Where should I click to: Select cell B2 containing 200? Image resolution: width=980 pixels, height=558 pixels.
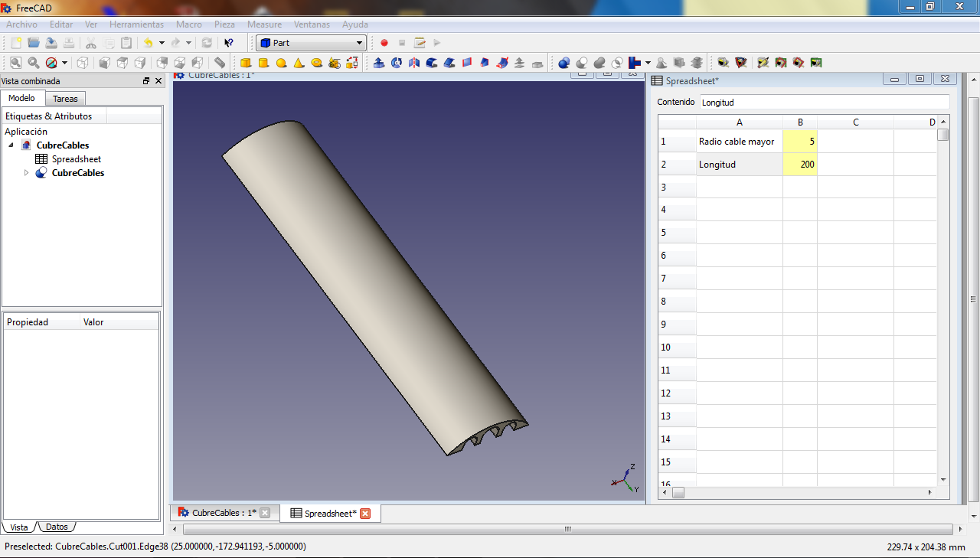800,165
